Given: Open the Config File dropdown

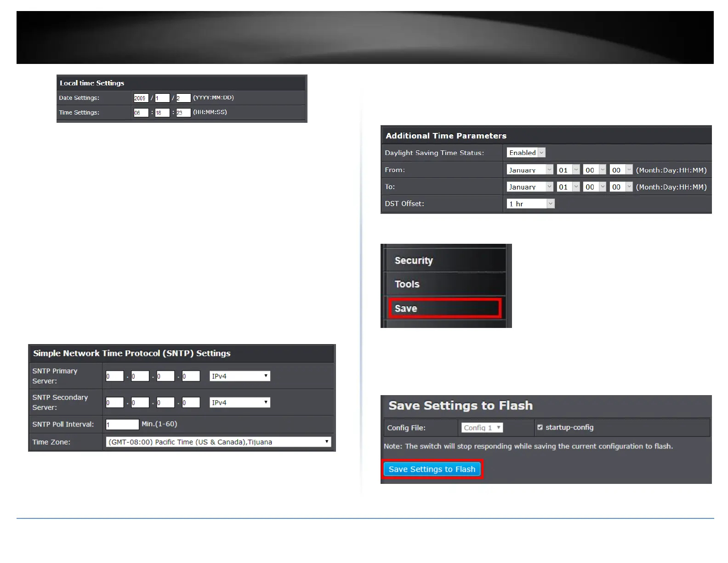Looking at the screenshot, I should (482, 428).
